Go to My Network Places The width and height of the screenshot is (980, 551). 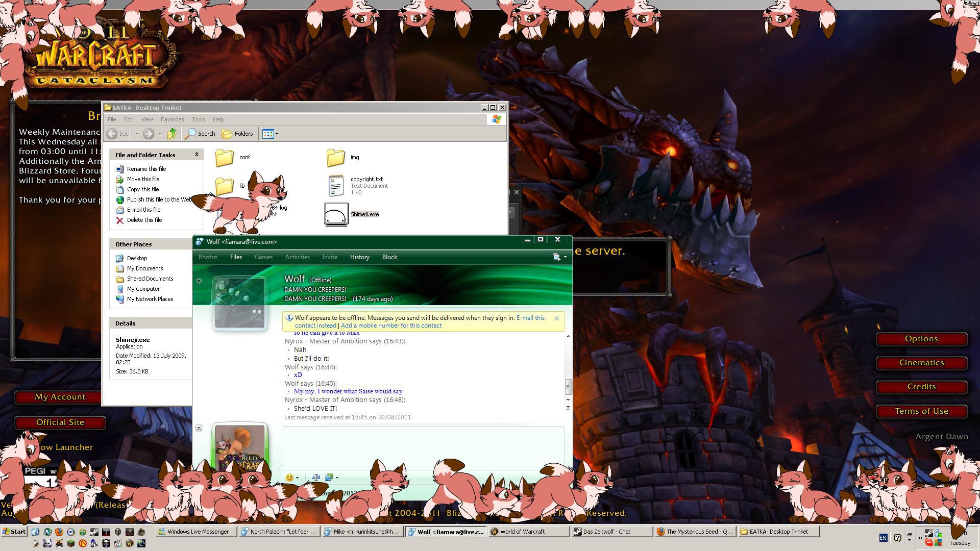coord(150,299)
